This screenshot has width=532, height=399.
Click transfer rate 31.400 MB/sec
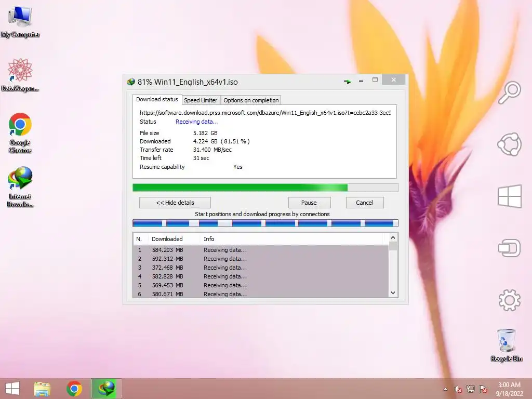coord(212,150)
